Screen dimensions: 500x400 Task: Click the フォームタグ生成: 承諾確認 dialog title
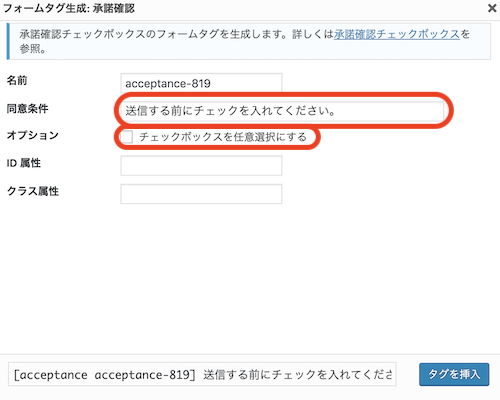click(69, 8)
